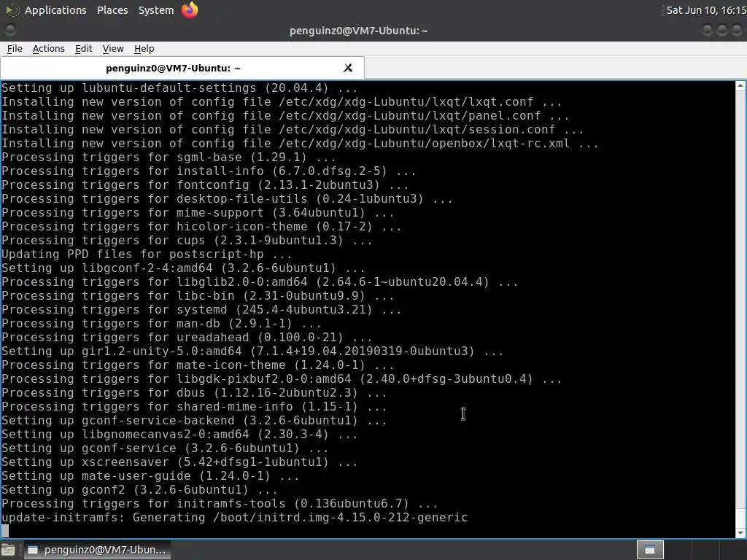This screenshot has width=747, height=560.
Task: Click 'Setting up gconf2 (3.2.6-6ubuntu1)' line
Action: tap(139, 489)
